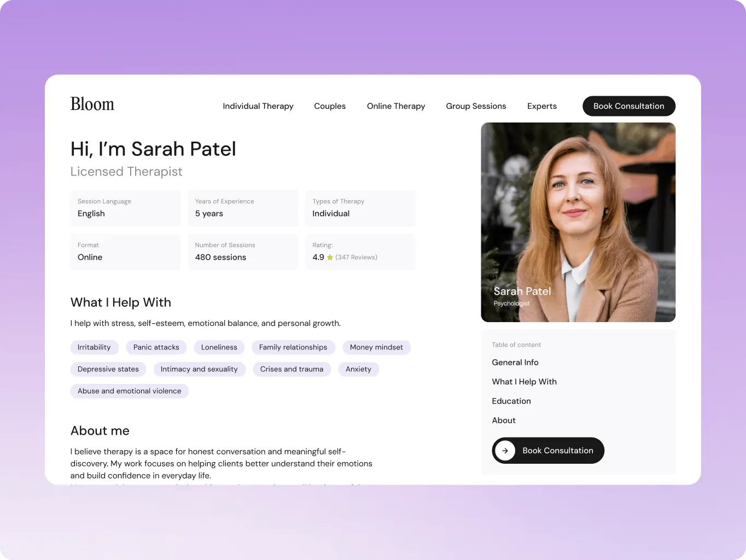Click the Intimacy and sexuality tag
The width and height of the screenshot is (746, 560).
coord(199,369)
